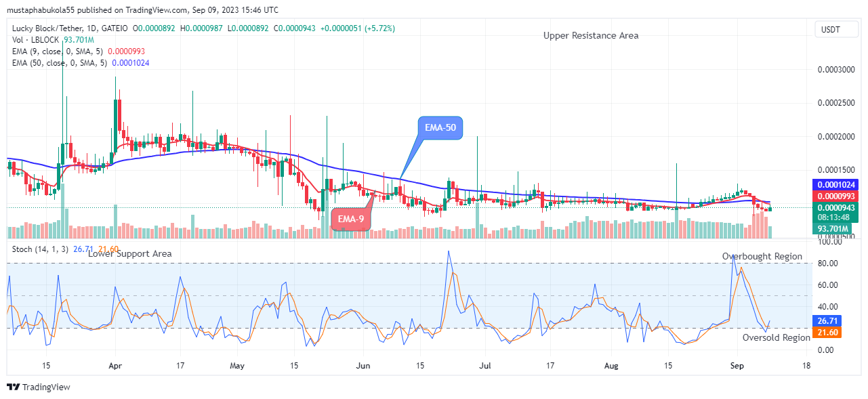Viewport: 868px width, 399px height.
Task: Click the EMA-9 red callout label
Action: click(350, 219)
